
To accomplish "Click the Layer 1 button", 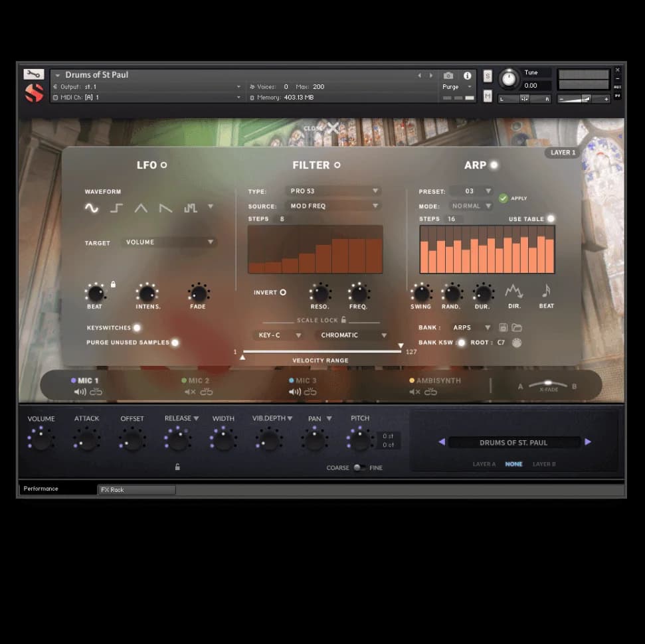I will (x=563, y=153).
